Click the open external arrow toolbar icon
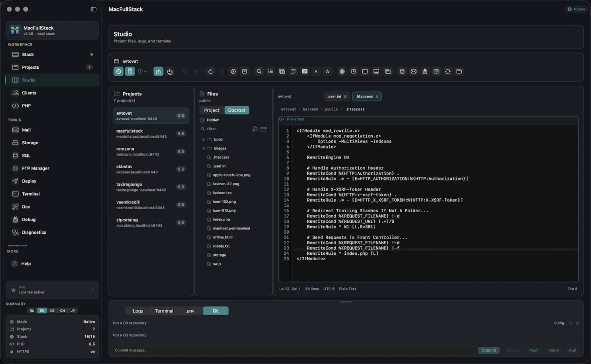 pyautogui.click(x=353, y=72)
